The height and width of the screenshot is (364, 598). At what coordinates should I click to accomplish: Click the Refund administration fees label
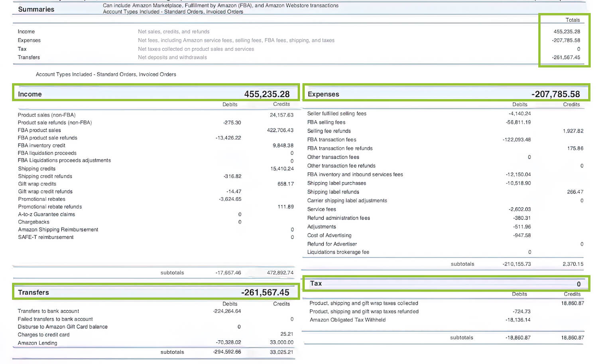pyautogui.click(x=338, y=218)
